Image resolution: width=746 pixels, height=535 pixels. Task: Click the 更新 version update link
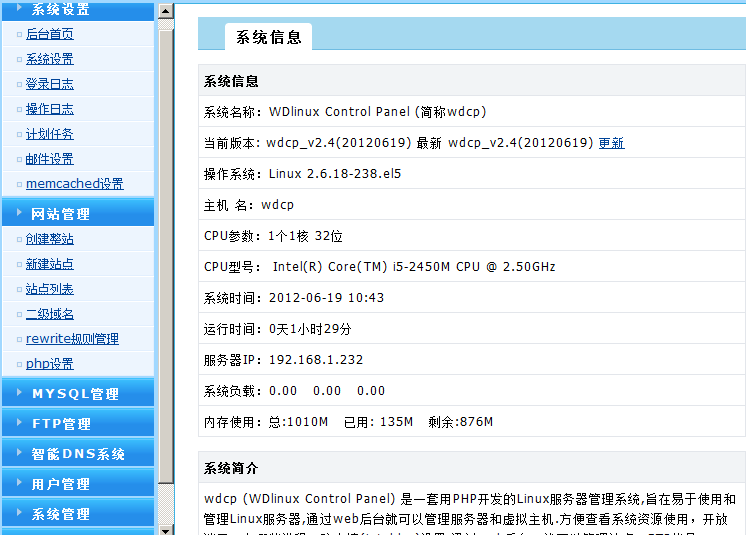[611, 143]
